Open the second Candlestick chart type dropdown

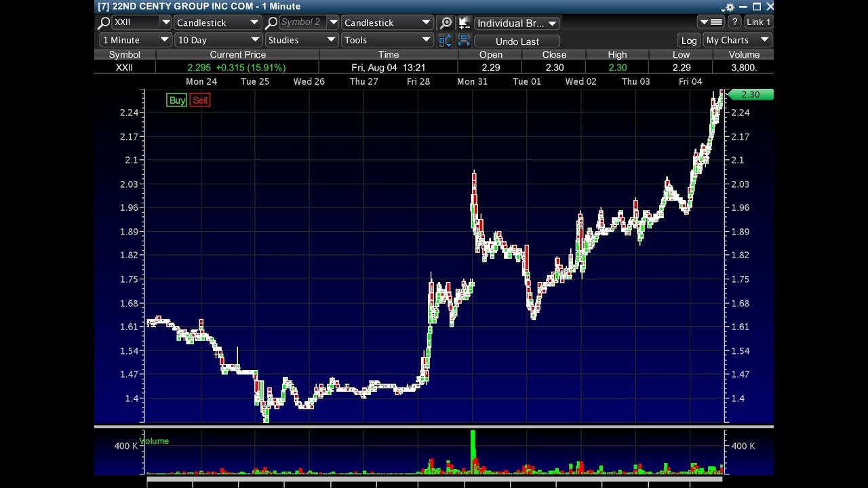[x=387, y=22]
